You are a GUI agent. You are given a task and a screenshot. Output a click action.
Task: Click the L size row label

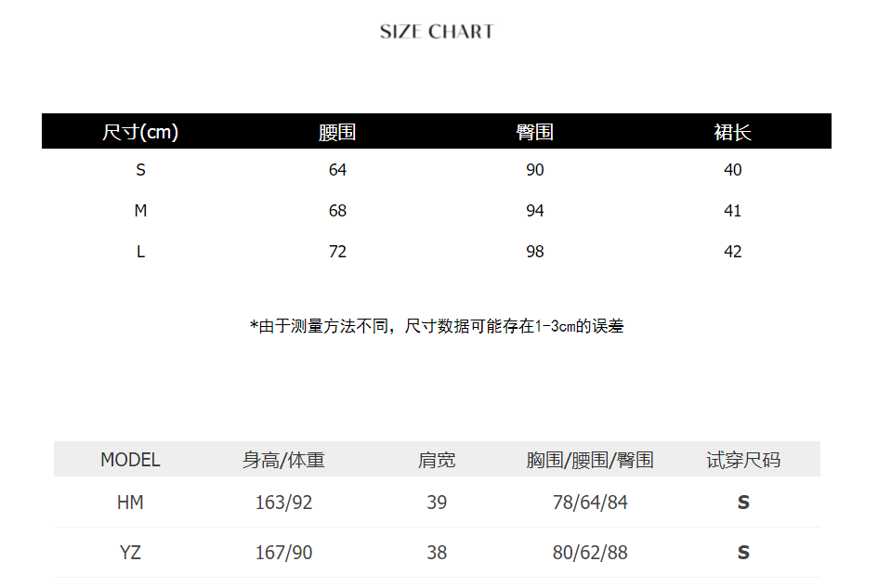[140, 252]
